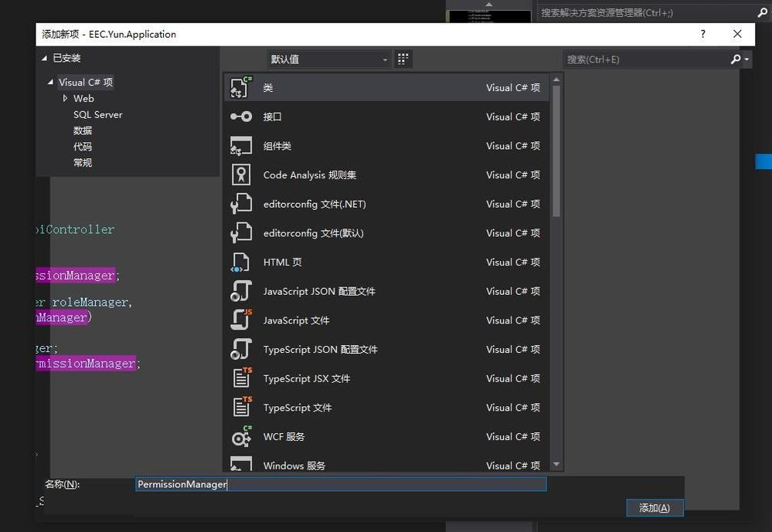
Task: Select the Web category label
Action: [x=83, y=98]
